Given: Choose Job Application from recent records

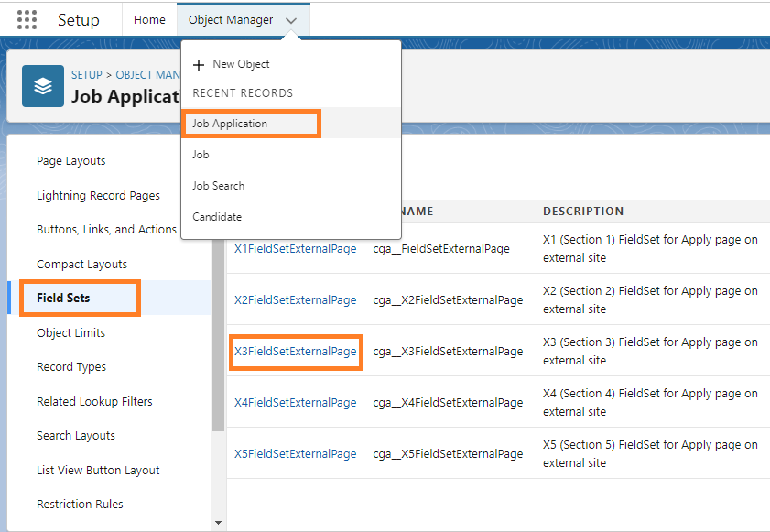Looking at the screenshot, I should pyautogui.click(x=230, y=124).
